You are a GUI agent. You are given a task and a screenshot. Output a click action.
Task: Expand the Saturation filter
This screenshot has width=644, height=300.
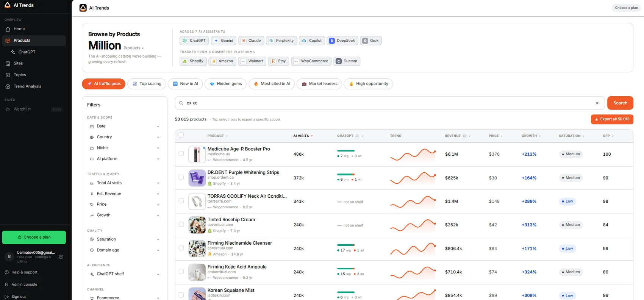(125, 239)
